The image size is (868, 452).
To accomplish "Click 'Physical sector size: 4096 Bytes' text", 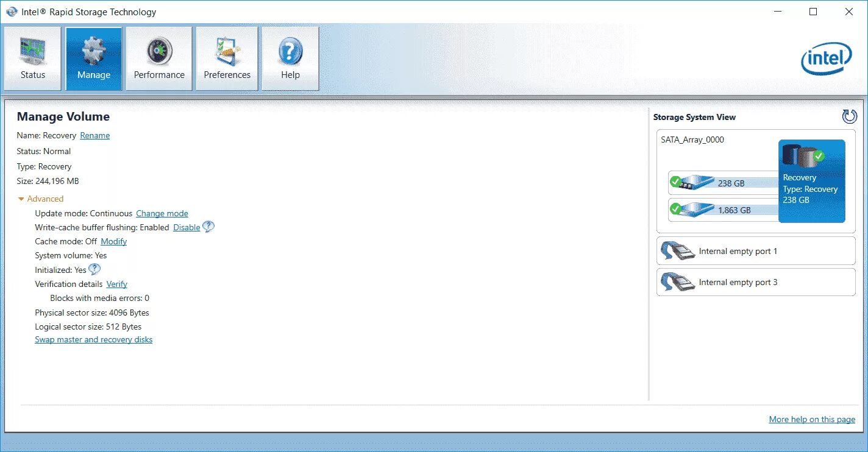I will [x=92, y=313].
